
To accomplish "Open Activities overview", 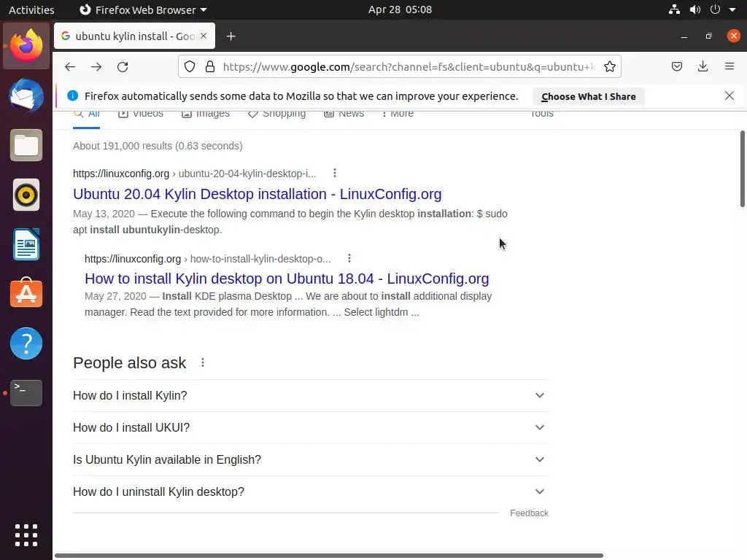I will pyautogui.click(x=31, y=9).
